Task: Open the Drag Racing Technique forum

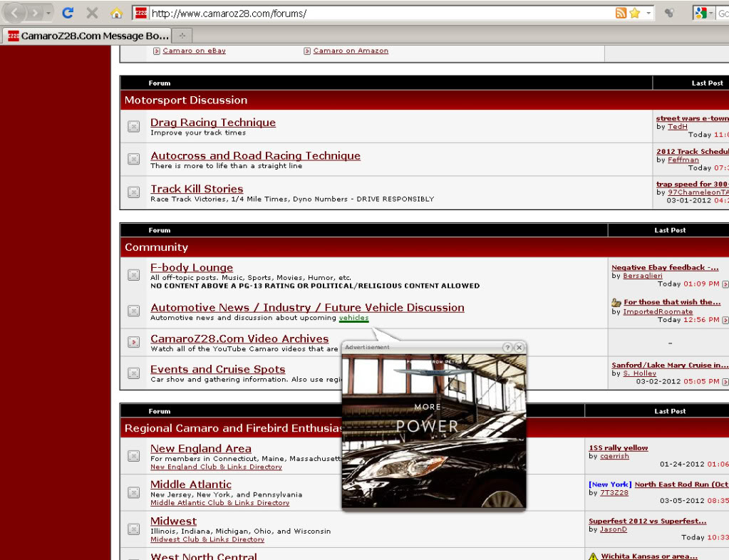Action: click(x=213, y=123)
